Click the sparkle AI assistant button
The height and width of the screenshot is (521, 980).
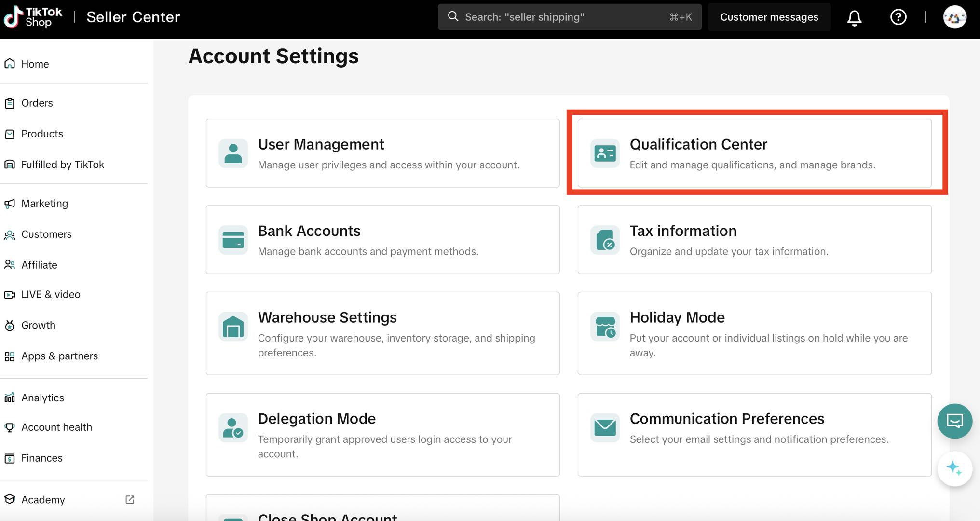(x=954, y=468)
